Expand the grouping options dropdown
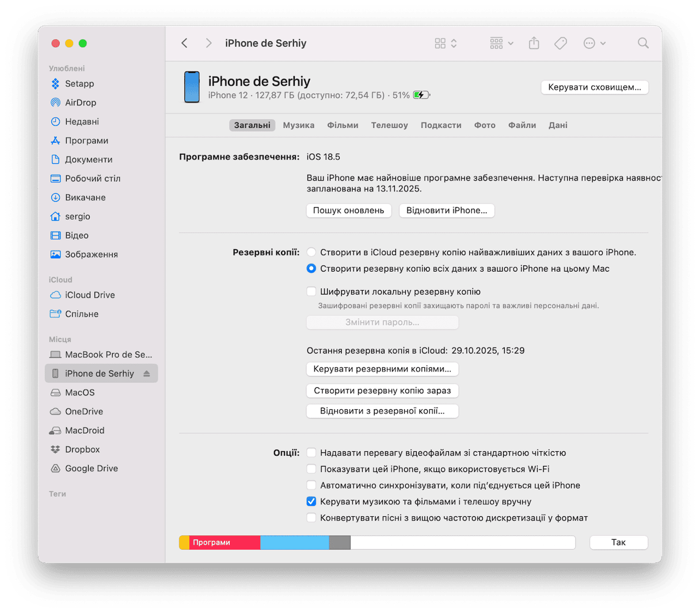Screen dimensions: 700x613 click(501, 43)
